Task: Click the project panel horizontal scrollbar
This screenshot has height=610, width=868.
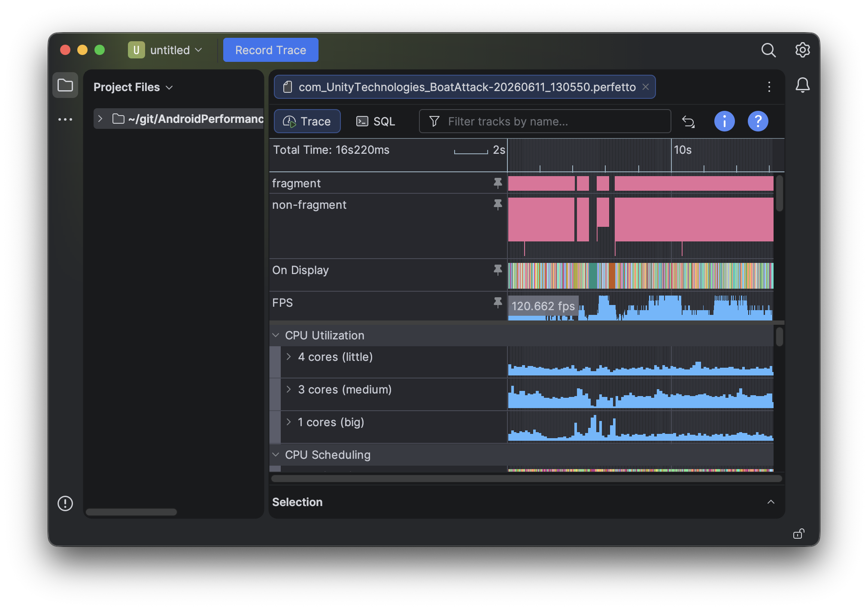Action: click(131, 512)
